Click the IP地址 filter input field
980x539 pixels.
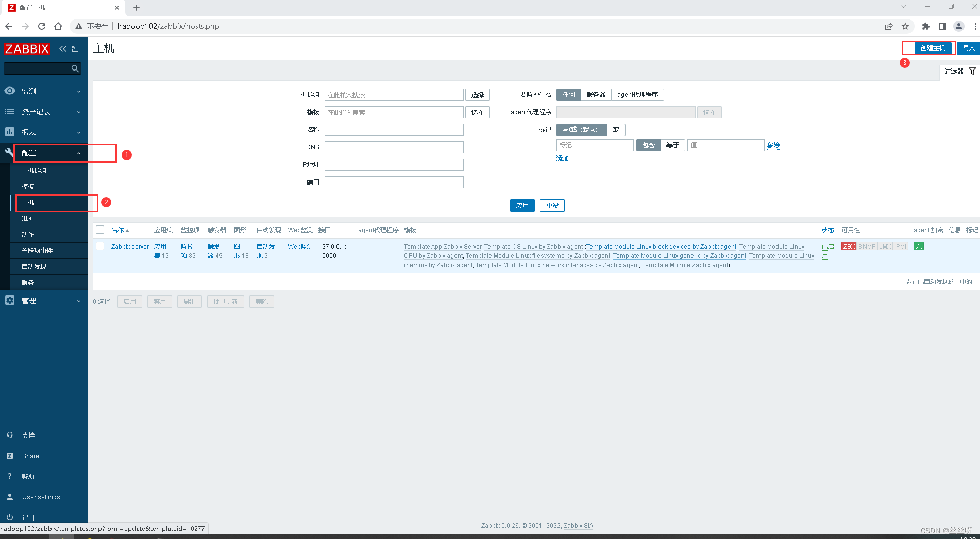(394, 165)
